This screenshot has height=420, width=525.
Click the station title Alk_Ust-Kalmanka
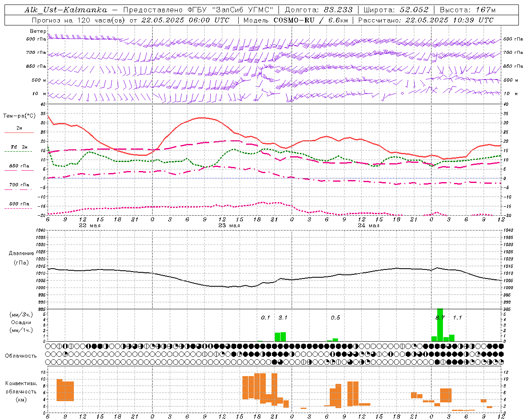tap(66, 10)
